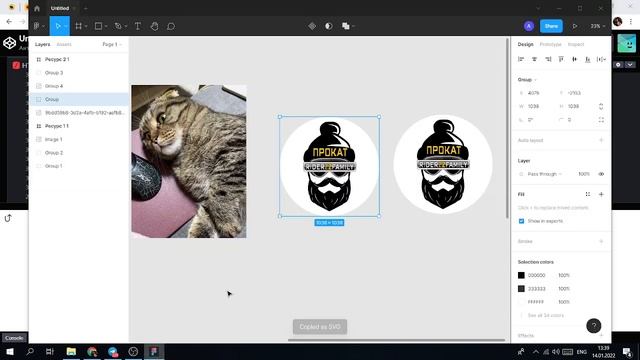Click white FFFFFF color swatch
Screen dimensions: 640x360
(521, 302)
